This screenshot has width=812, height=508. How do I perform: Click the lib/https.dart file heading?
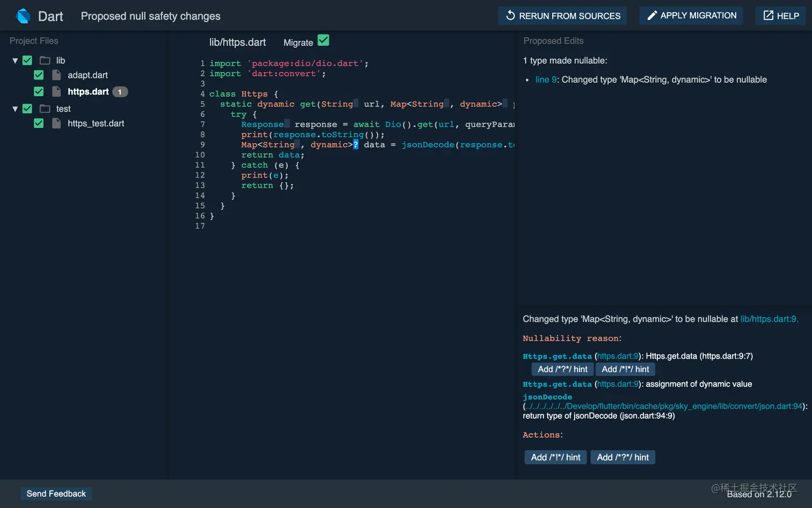coord(237,42)
